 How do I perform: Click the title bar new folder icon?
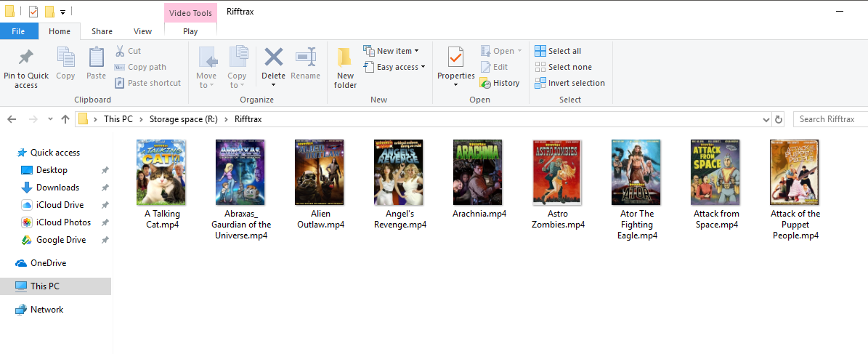49,12
